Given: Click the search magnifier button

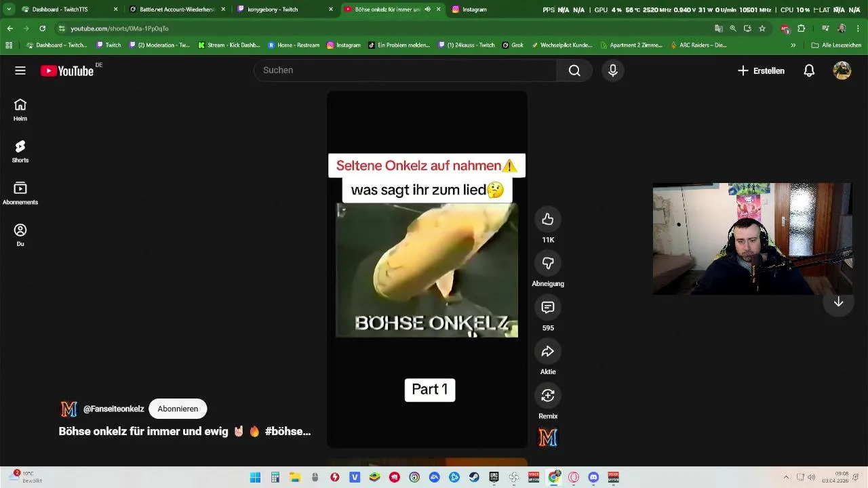Looking at the screenshot, I should click(x=574, y=70).
